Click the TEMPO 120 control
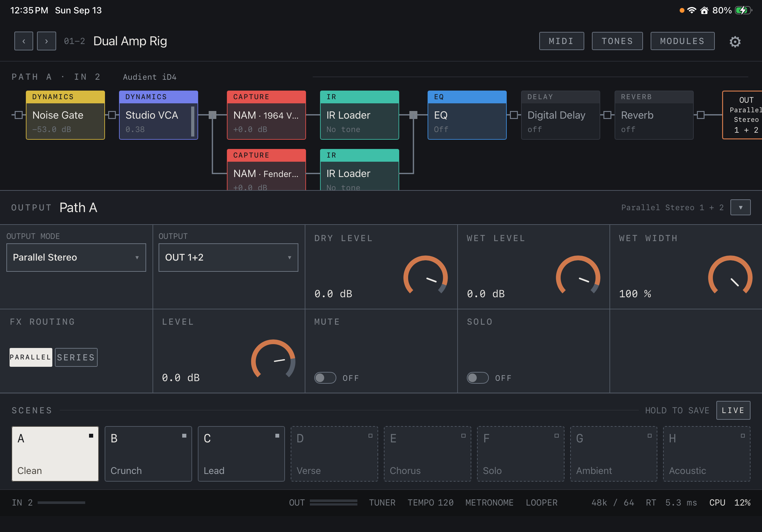 pyautogui.click(x=430, y=502)
